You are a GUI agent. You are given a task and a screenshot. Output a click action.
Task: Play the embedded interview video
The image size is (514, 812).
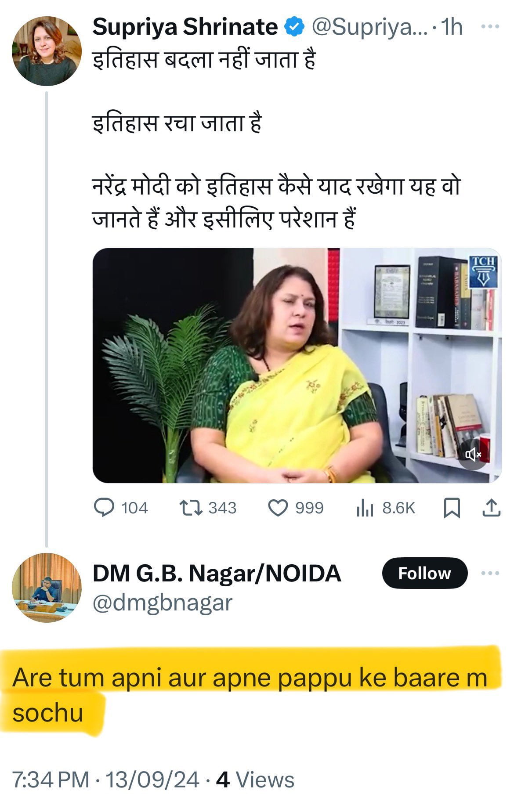[x=297, y=365]
